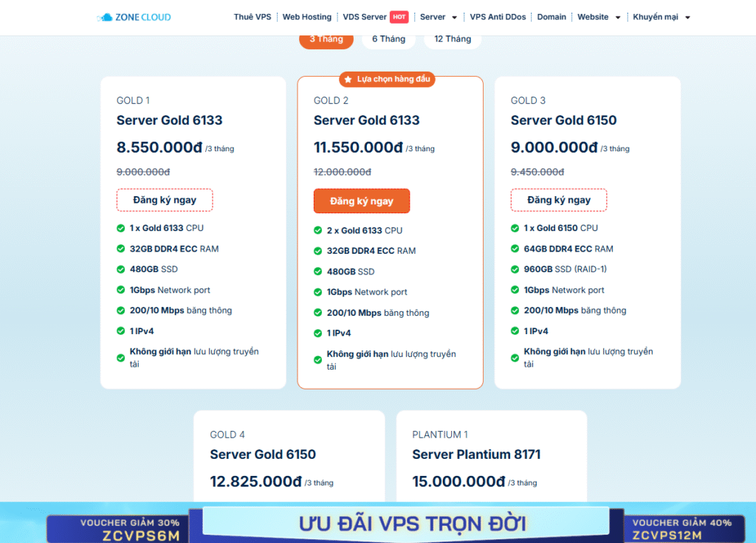Click the star icon on the top choice badge
756x543 pixels.
pos(348,79)
